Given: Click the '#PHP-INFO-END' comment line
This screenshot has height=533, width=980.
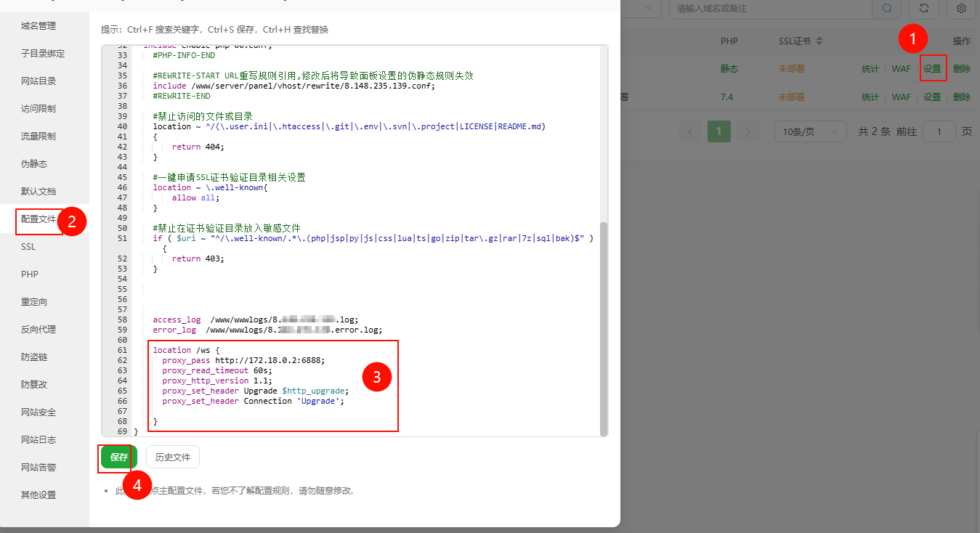Looking at the screenshot, I should pyautogui.click(x=184, y=55).
